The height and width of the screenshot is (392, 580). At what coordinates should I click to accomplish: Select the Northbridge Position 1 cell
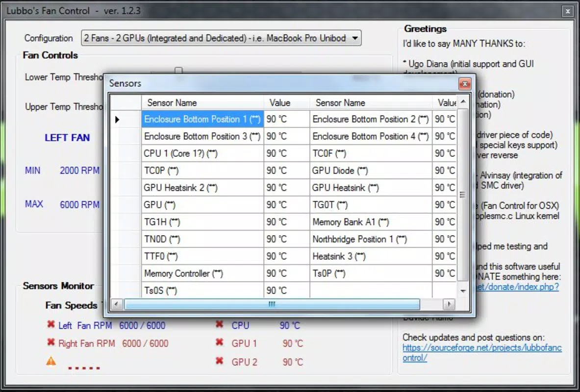pyautogui.click(x=371, y=239)
